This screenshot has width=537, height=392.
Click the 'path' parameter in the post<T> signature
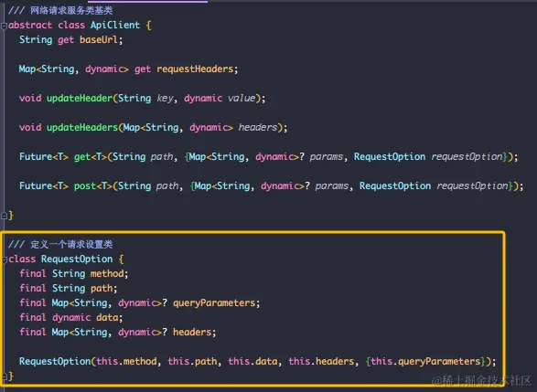tap(167, 186)
